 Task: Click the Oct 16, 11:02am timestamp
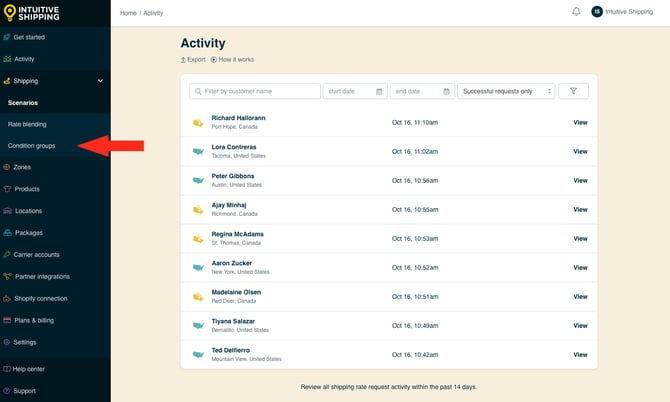[415, 152]
